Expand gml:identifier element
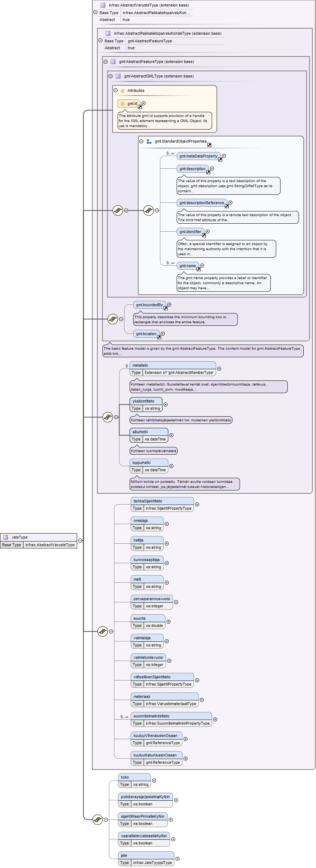Viewport: 316px width, 868px height. (207, 232)
